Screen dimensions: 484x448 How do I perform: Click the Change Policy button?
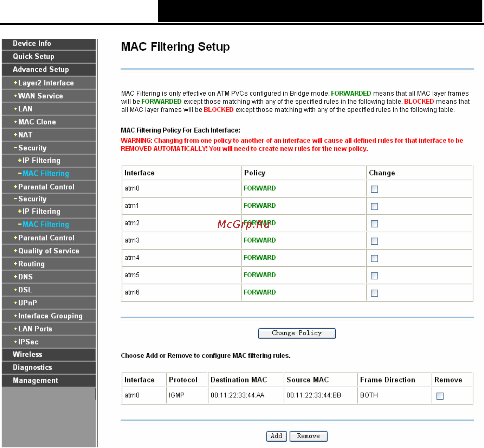[297, 333]
